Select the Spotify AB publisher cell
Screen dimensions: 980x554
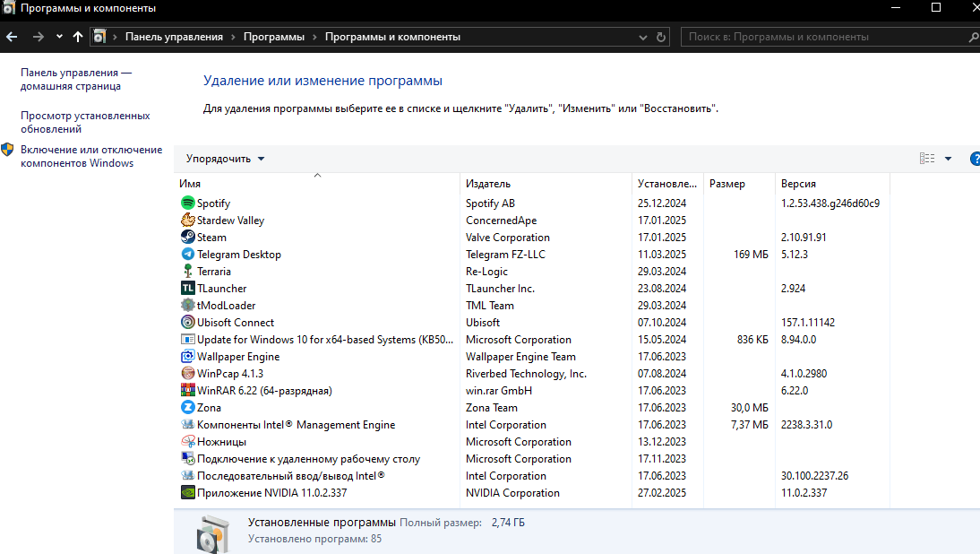pos(490,203)
